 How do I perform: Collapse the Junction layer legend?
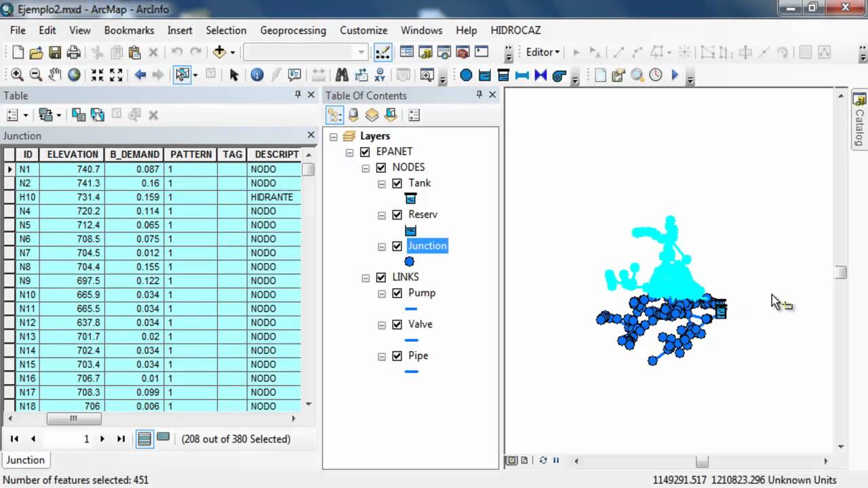tap(382, 247)
